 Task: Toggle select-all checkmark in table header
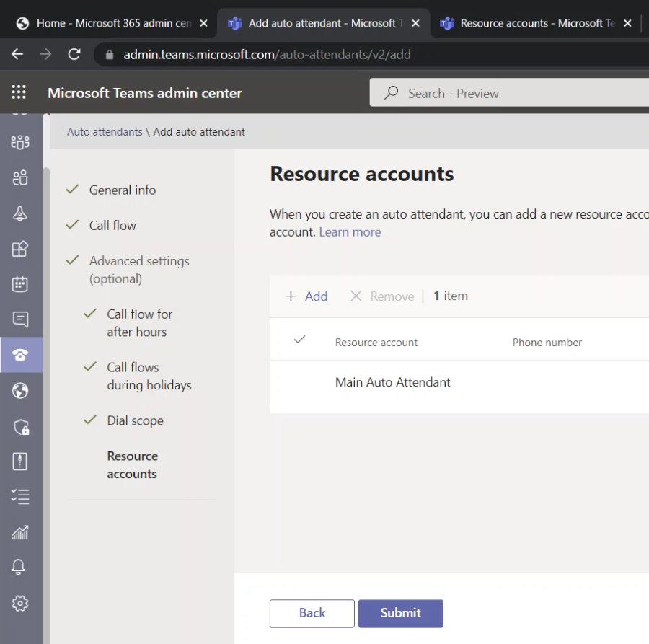point(300,340)
